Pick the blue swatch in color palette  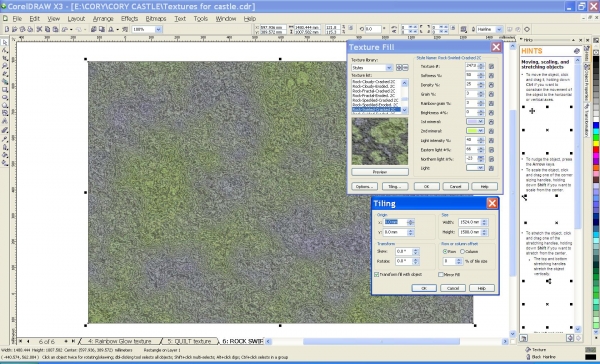[596, 126]
